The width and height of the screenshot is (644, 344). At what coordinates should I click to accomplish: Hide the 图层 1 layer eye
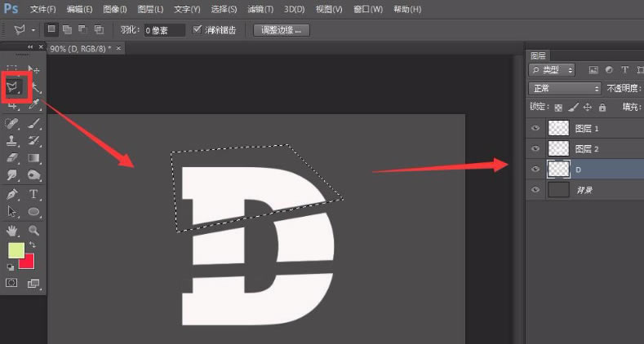pos(535,128)
